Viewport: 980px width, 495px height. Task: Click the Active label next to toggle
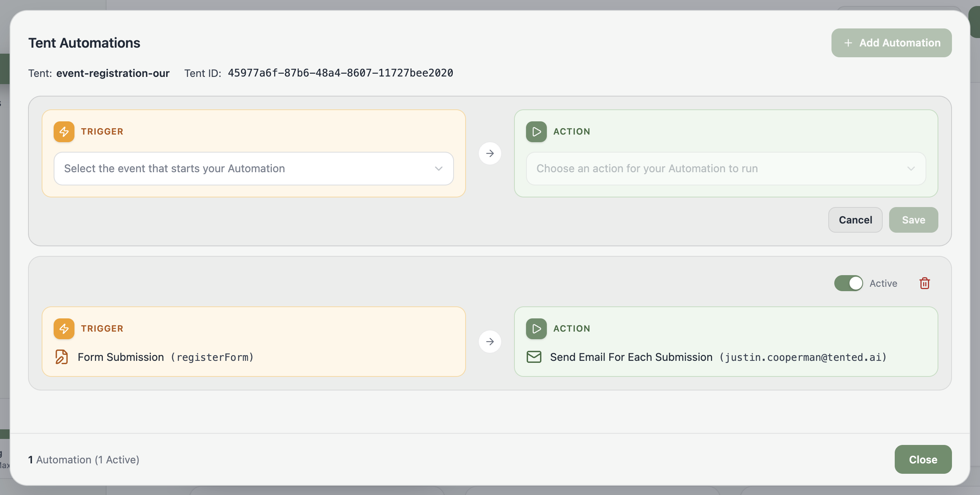coord(883,283)
